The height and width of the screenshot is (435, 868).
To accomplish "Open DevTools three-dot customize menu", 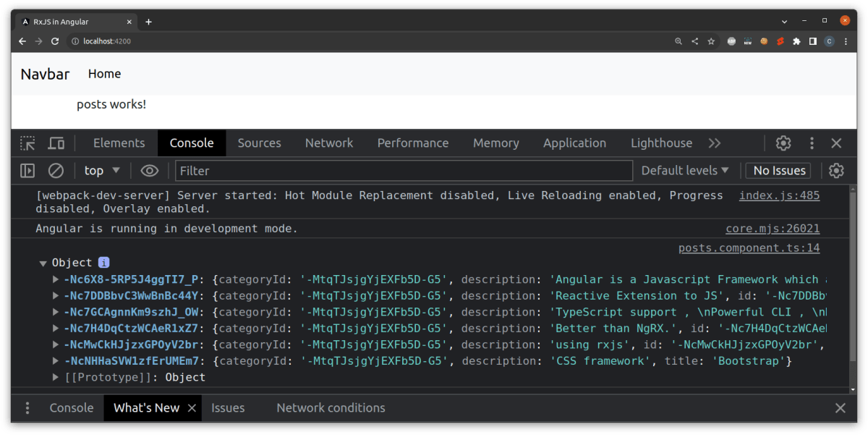I will click(812, 143).
